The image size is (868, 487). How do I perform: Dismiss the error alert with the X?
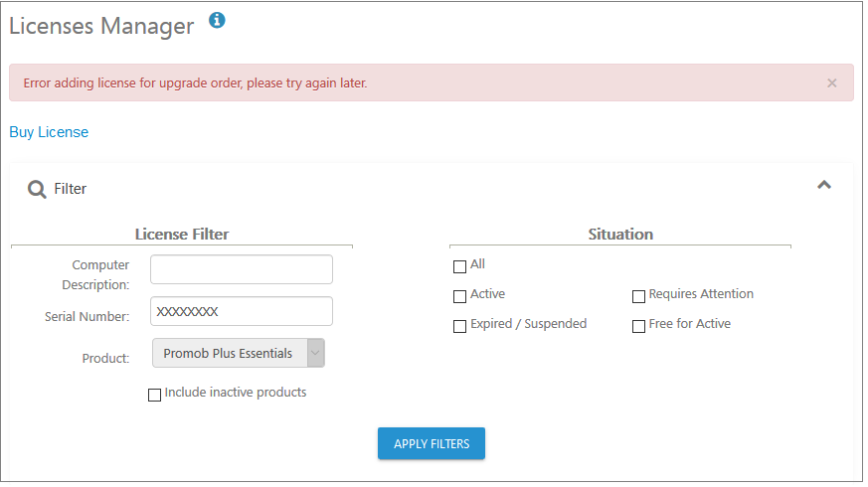(831, 83)
